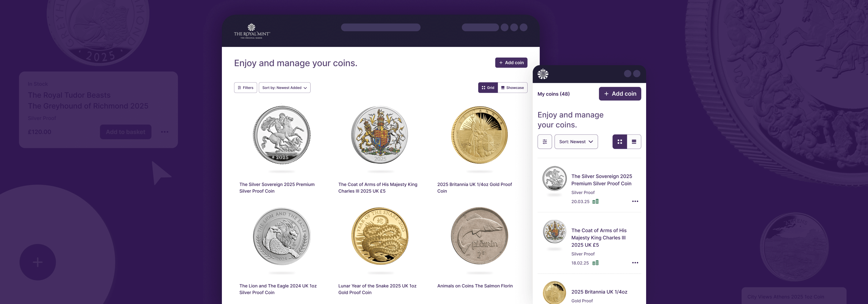
Task: Select mobile grid view toggle
Action: [619, 142]
